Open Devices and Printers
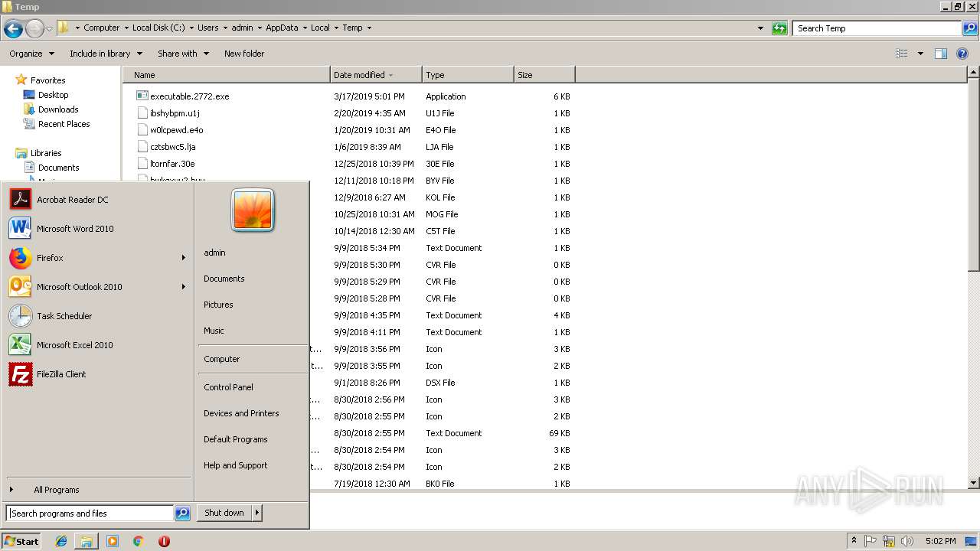Viewport: 980px width, 551px height. tap(241, 413)
